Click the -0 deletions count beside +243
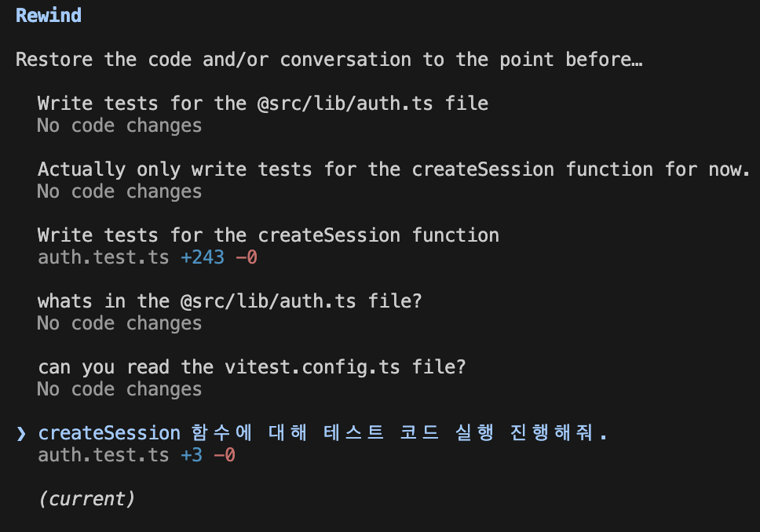This screenshot has width=760, height=532. click(x=247, y=257)
